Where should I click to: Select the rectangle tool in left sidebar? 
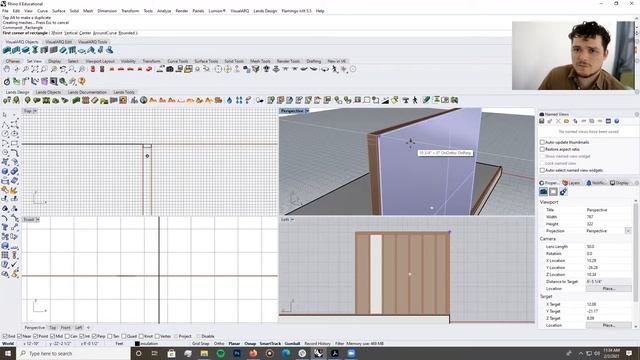pyautogui.click(x=14, y=143)
